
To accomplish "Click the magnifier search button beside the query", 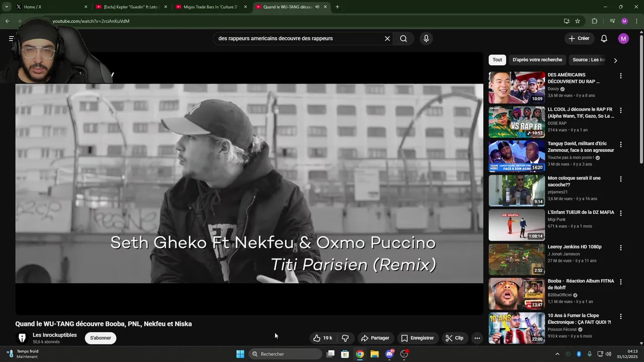I will coord(404,39).
